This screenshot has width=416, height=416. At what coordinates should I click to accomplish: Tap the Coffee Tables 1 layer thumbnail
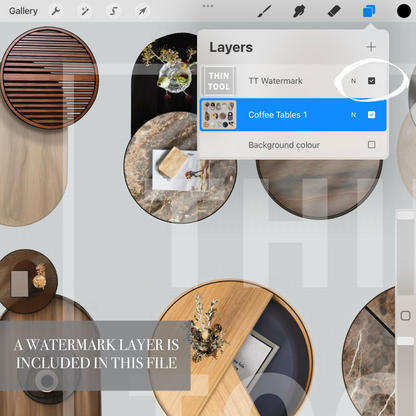click(x=219, y=115)
